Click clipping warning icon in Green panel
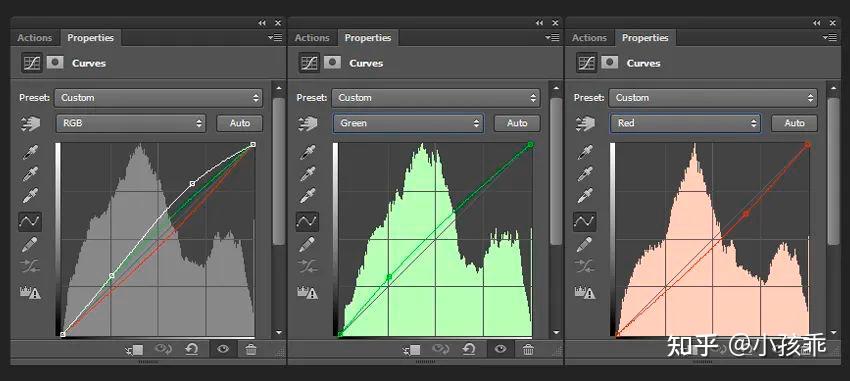 click(307, 292)
